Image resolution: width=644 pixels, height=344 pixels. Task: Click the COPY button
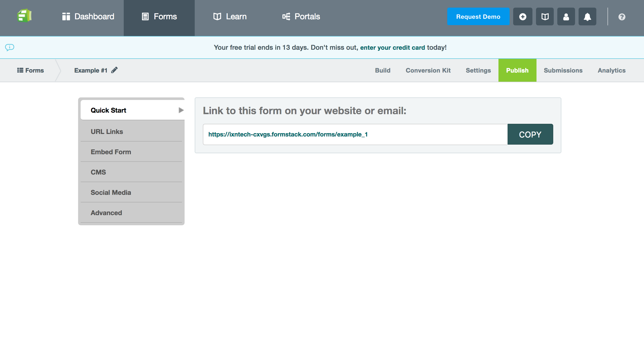[530, 134]
